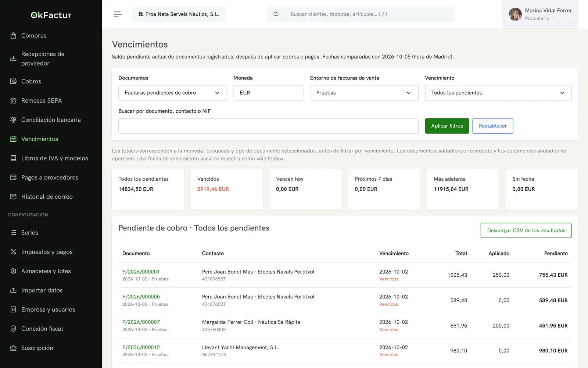Image resolution: width=588 pixels, height=368 pixels.
Task: Download CSV of the results
Action: [x=526, y=230]
